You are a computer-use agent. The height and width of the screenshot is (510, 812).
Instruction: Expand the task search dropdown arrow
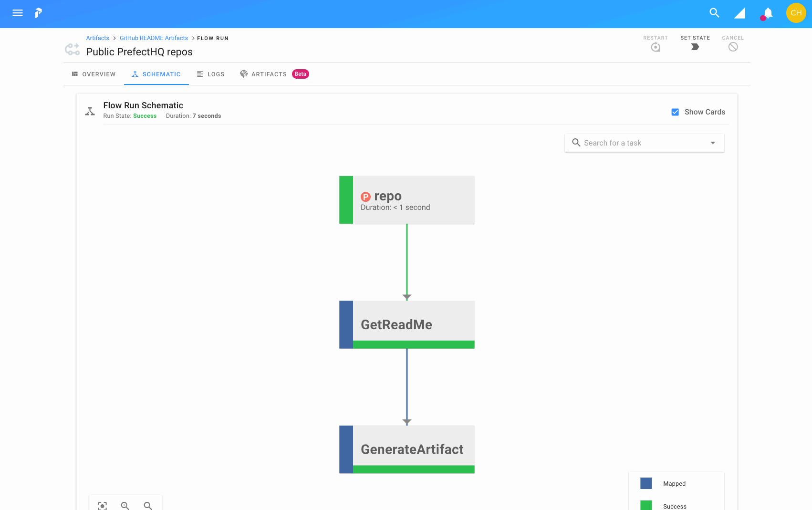[x=713, y=143]
